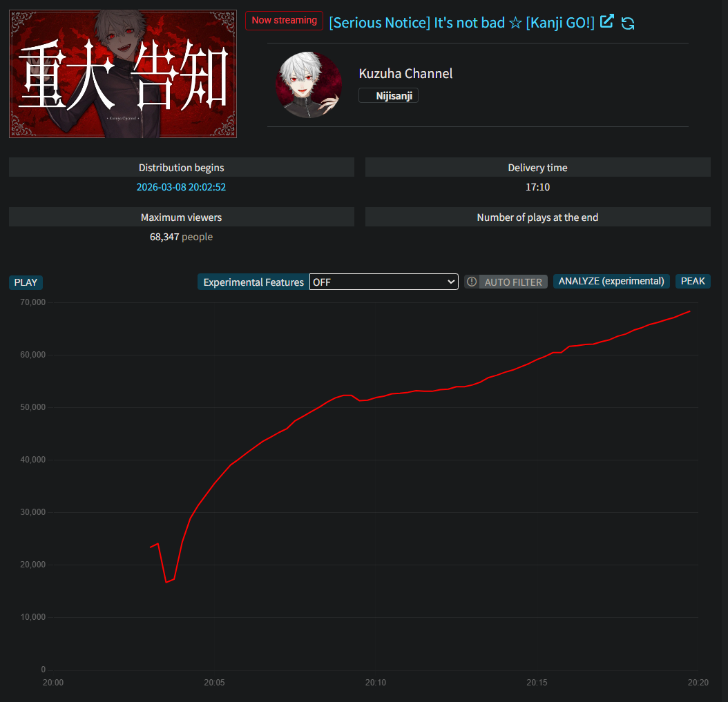The width and height of the screenshot is (728, 702).
Task: Open stream in external link icon
Action: 607,21
